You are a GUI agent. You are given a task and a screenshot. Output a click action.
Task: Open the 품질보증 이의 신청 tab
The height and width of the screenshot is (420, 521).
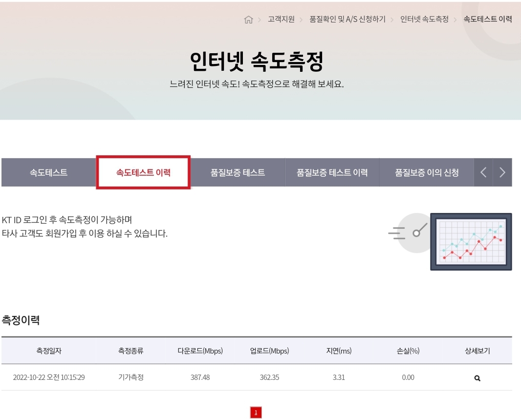[x=427, y=172]
